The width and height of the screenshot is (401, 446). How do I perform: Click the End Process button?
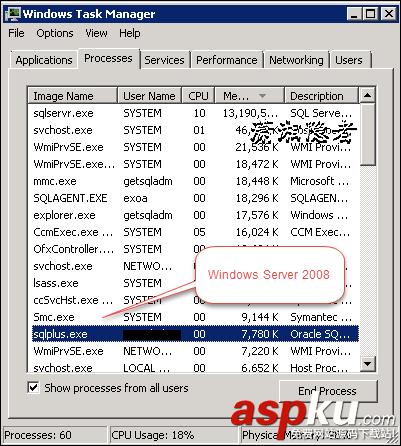point(328,391)
